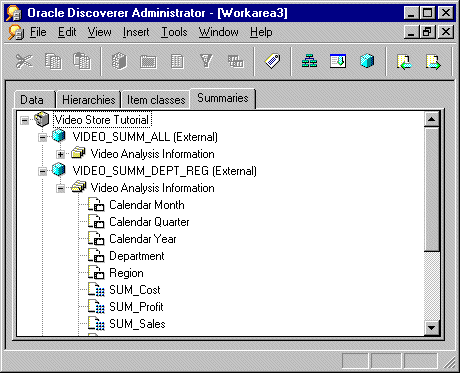Click the New Business Area cube icon
The image size is (460, 373).
point(119,62)
